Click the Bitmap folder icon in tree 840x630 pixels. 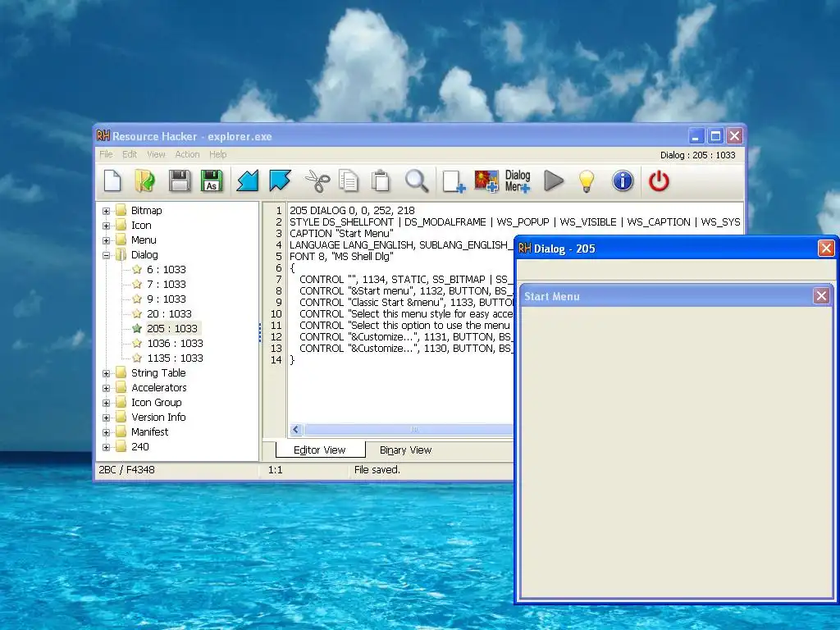(121, 210)
